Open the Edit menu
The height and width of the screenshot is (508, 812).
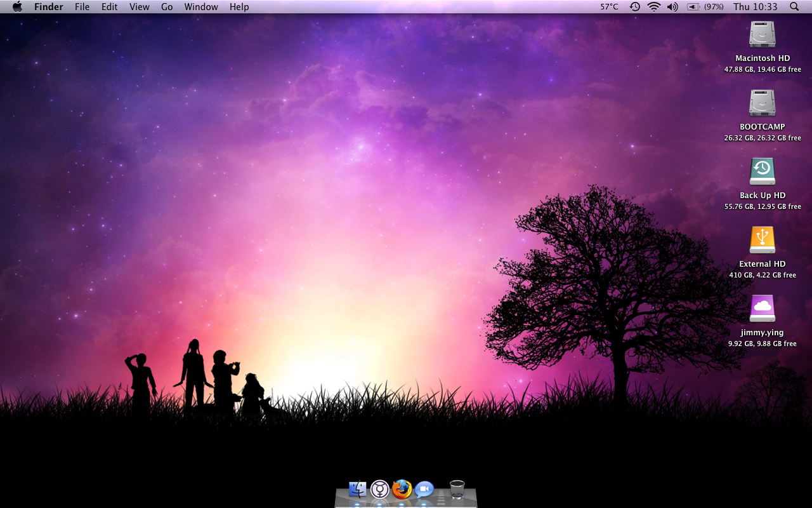(x=110, y=7)
